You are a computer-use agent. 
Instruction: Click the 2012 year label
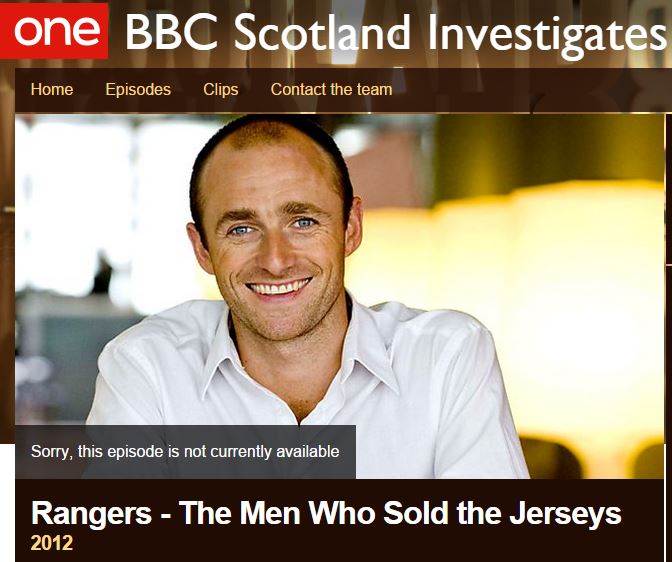point(52,543)
